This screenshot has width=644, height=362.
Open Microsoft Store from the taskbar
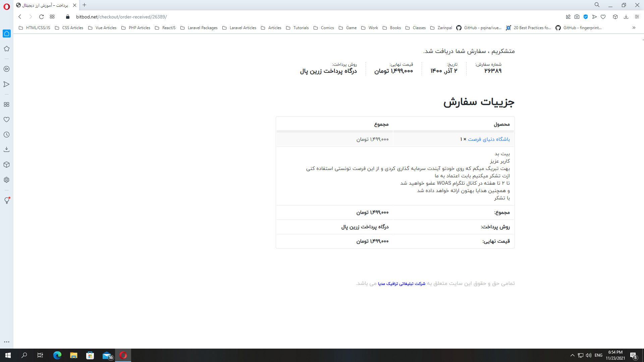point(90,355)
